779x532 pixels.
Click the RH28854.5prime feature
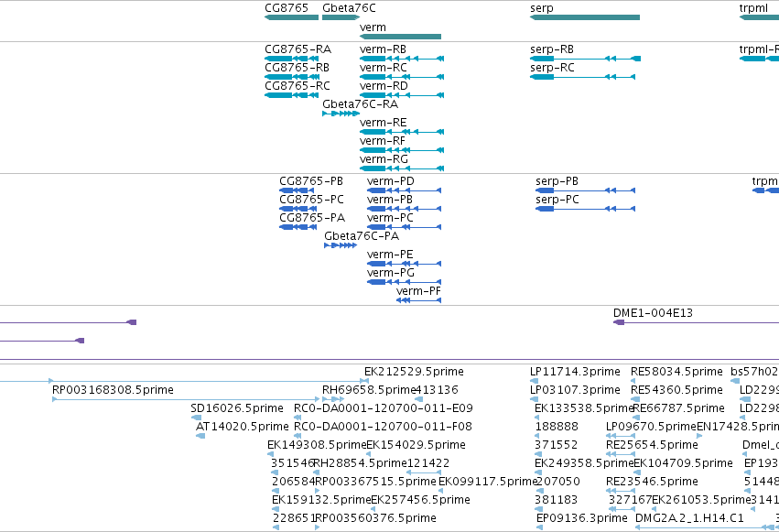317,472
